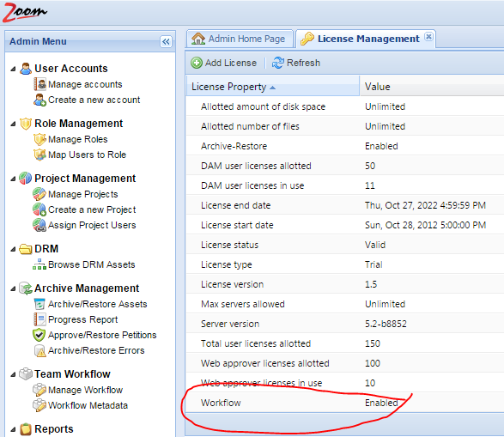Sort by the License Property column header
The image size is (504, 437).
pos(272,86)
